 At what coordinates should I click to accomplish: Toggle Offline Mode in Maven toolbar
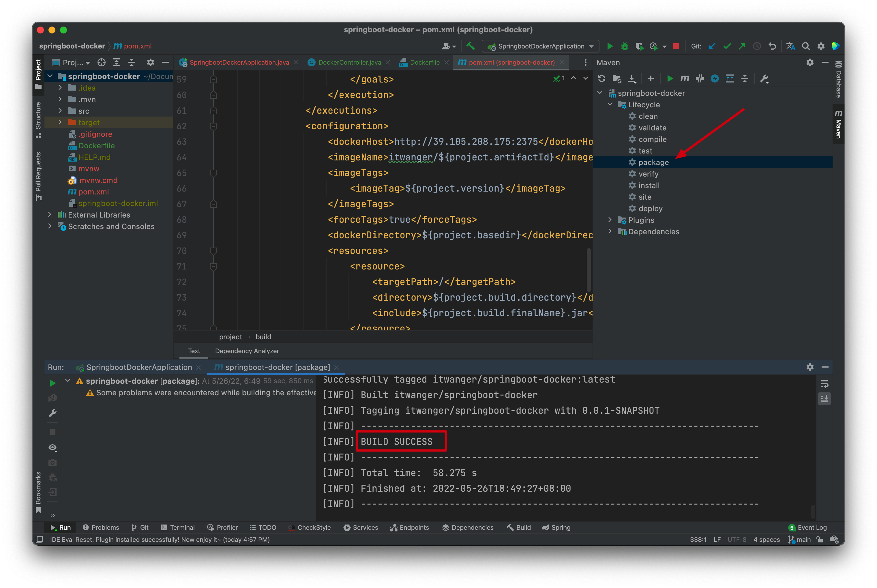pyautogui.click(x=700, y=78)
